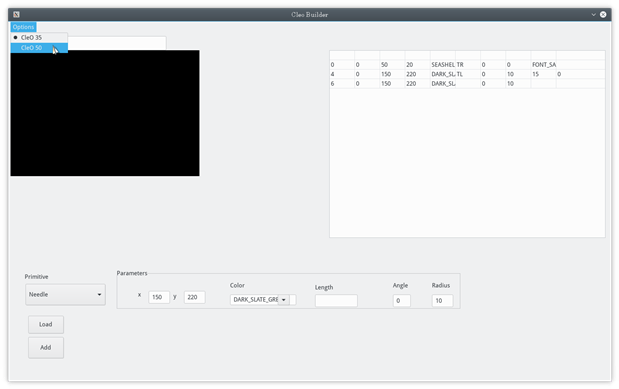The height and width of the screenshot is (389, 619).
Task: Select the TL cell in second row
Action: [468, 74]
